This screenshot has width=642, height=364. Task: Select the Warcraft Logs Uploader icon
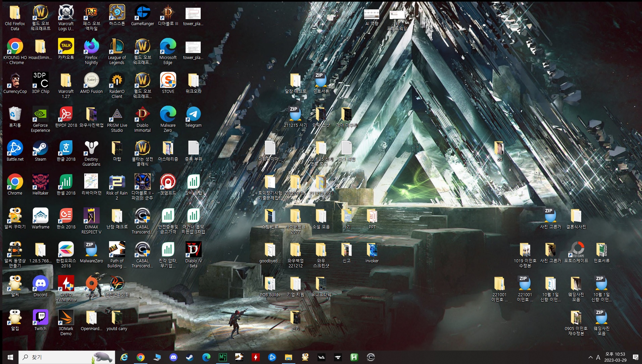click(66, 18)
